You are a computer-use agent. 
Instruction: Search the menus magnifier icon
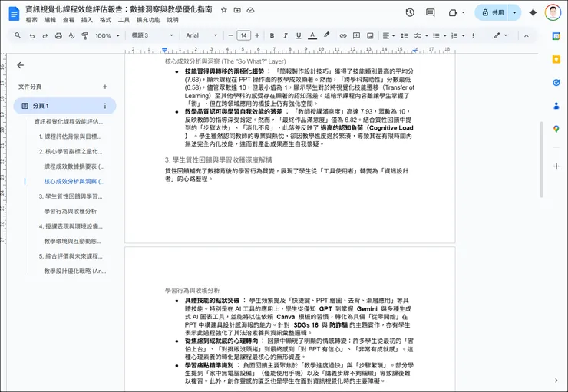[18, 35]
